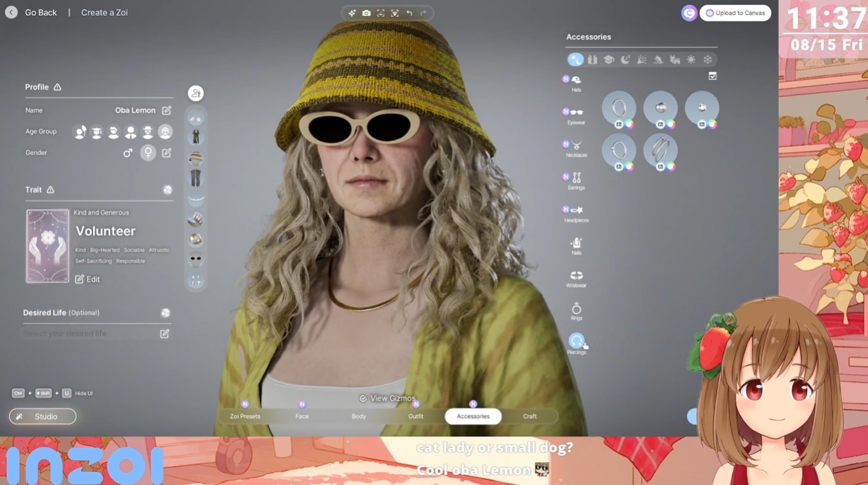The image size is (868, 485).
Task: Select the gold ring thumbnail in outfit strip
Action: point(196,239)
